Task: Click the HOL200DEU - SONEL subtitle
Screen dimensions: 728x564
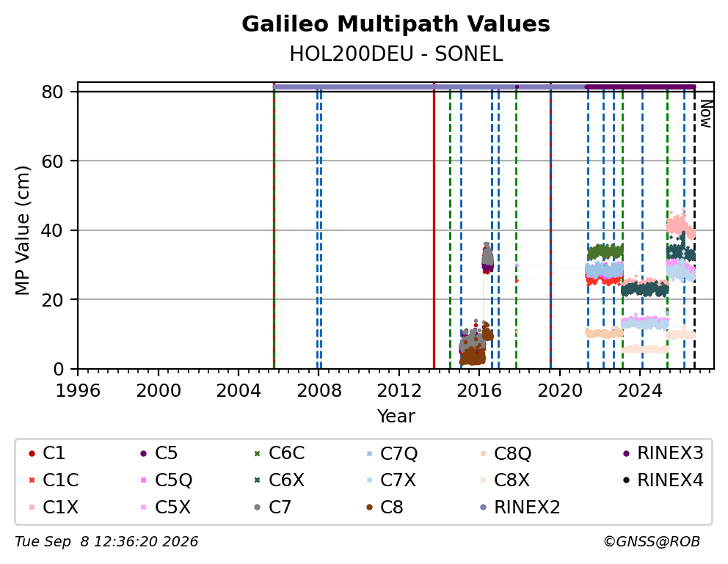Action: tap(396, 54)
